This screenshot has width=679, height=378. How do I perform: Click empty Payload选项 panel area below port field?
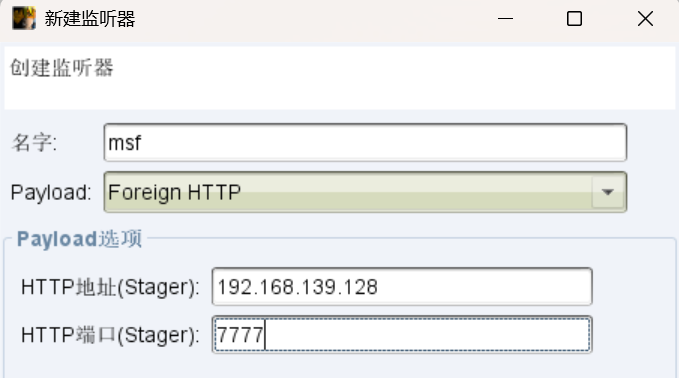pos(340,366)
